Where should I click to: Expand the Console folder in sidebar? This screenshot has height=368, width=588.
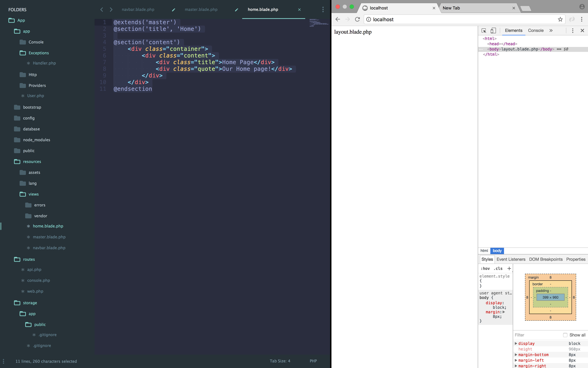pyautogui.click(x=31, y=42)
